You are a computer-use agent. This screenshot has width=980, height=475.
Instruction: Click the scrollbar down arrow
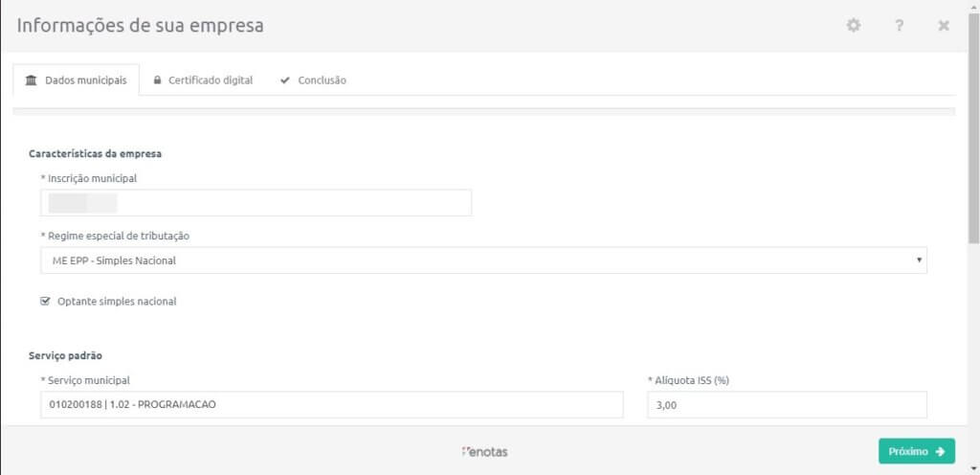[973, 468]
